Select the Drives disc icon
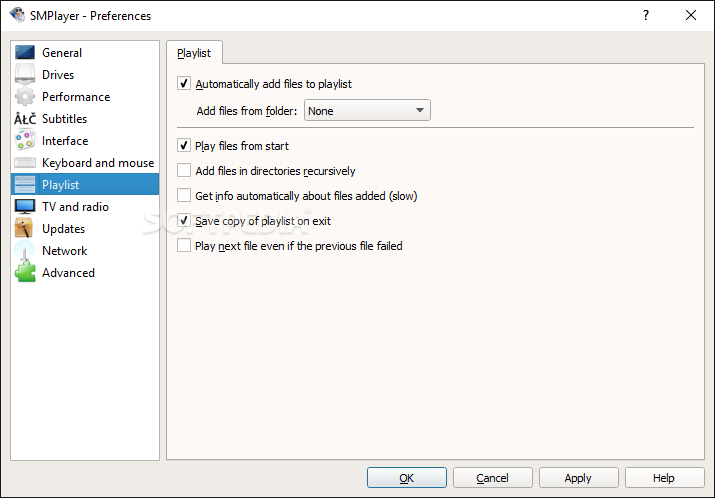This screenshot has height=498, width=715. (x=25, y=75)
